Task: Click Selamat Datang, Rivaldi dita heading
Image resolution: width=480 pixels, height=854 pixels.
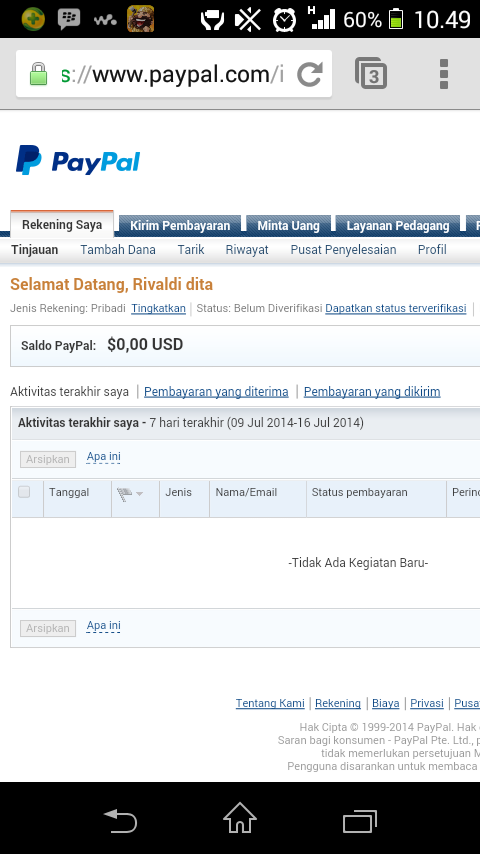Action: 111,284
